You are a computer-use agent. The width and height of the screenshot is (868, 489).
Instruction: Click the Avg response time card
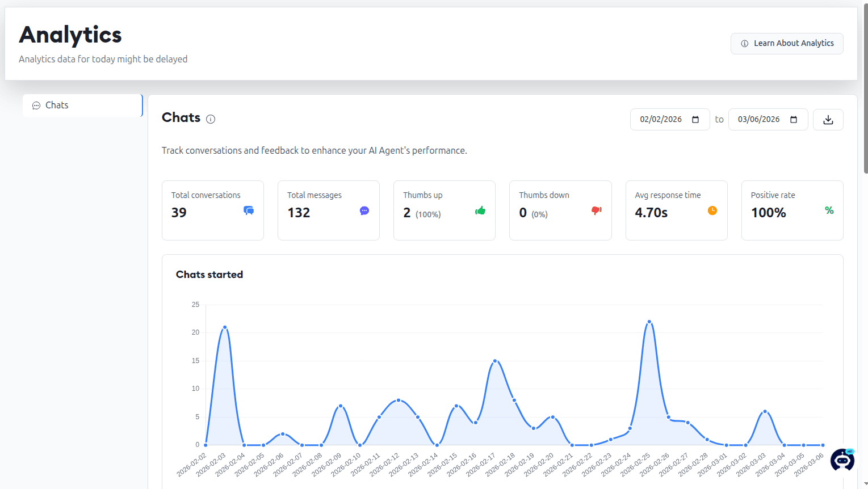click(676, 210)
